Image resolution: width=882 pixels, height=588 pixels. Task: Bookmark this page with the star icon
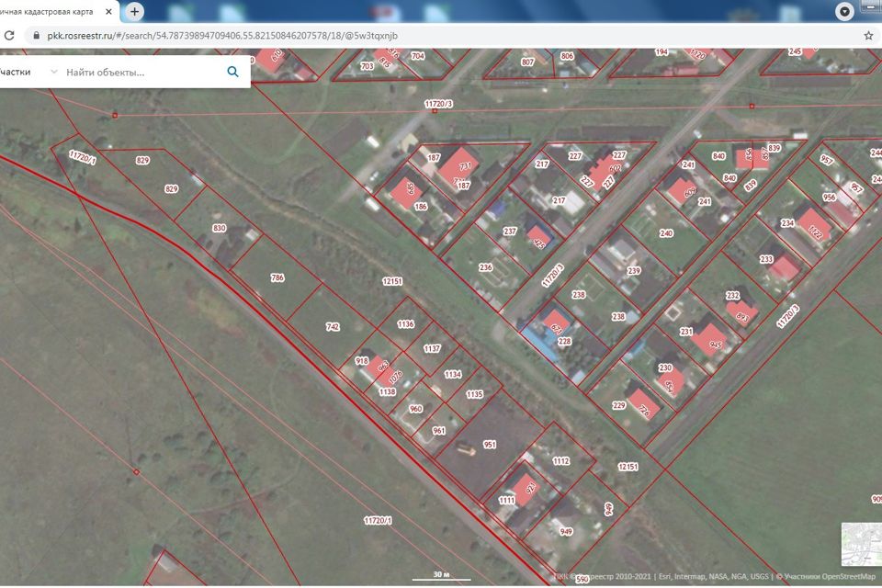(x=868, y=36)
